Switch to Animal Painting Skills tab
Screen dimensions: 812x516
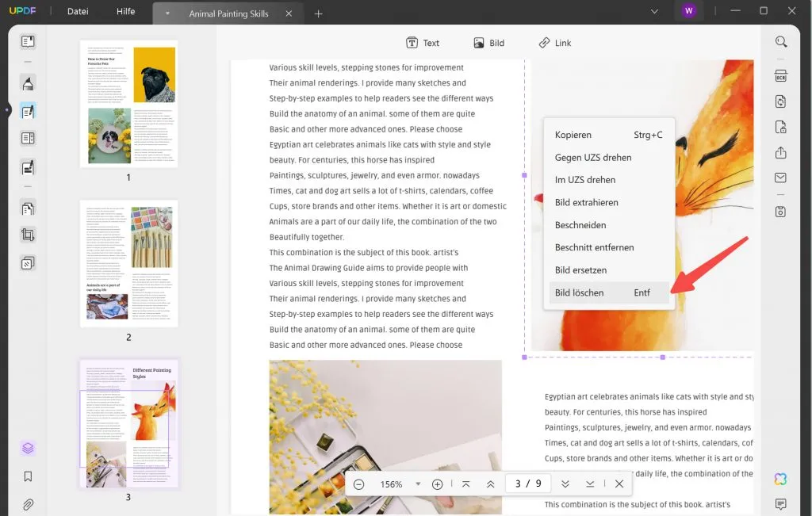click(x=228, y=13)
